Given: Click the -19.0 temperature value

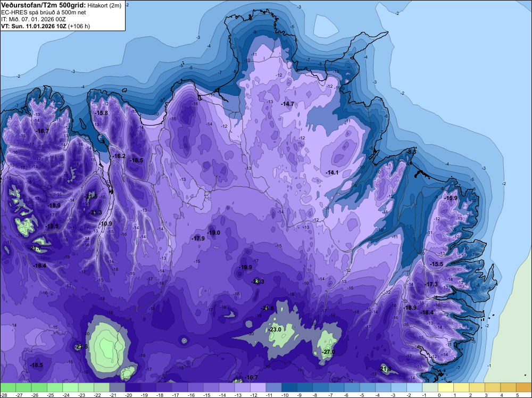Looking at the screenshot, I should pos(214,233).
